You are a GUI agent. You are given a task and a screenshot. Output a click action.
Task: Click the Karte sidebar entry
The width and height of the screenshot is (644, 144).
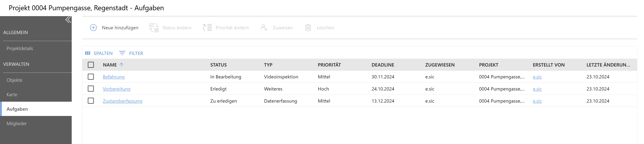point(12,94)
